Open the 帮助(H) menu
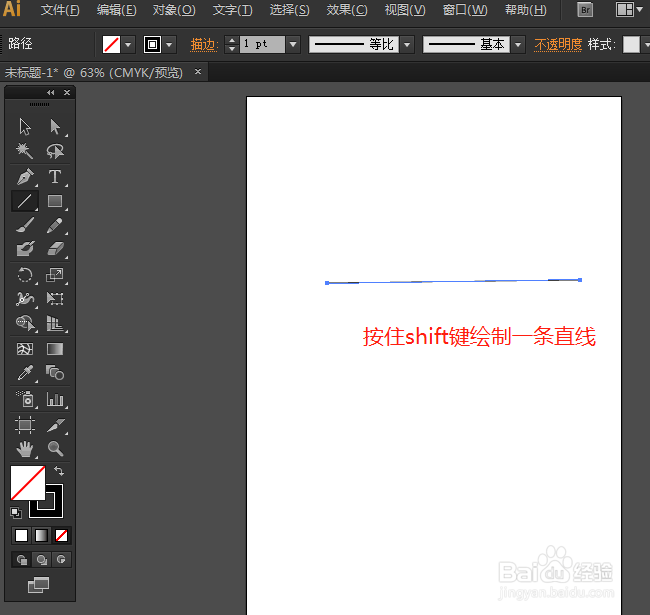 click(x=526, y=10)
